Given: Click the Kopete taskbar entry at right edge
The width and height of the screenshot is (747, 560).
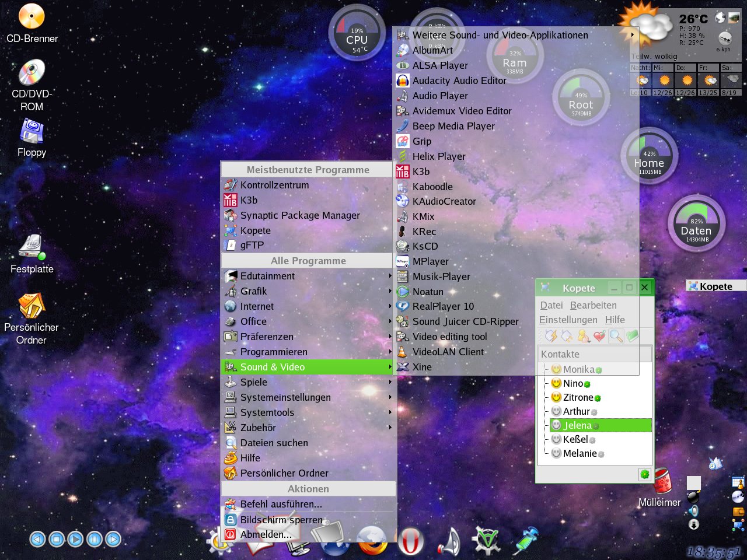Looking at the screenshot, I should pos(716,286).
